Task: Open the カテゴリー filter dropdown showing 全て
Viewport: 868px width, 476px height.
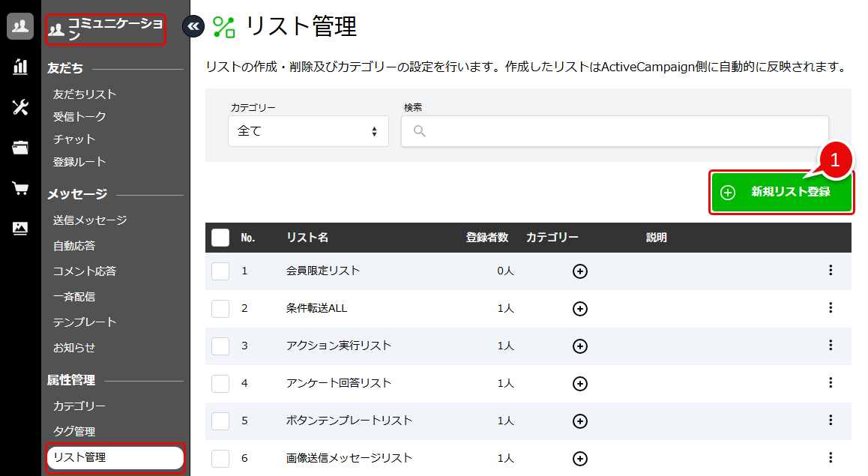Action: [308, 131]
